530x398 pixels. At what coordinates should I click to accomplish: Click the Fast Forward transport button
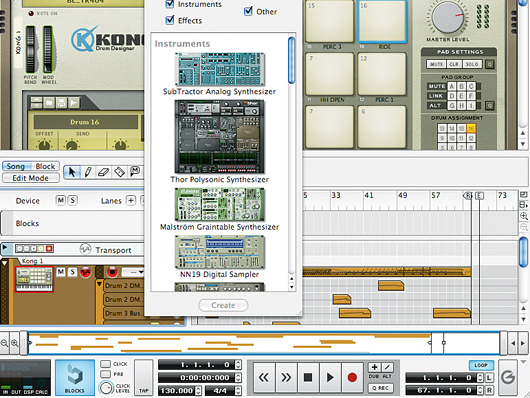286,377
